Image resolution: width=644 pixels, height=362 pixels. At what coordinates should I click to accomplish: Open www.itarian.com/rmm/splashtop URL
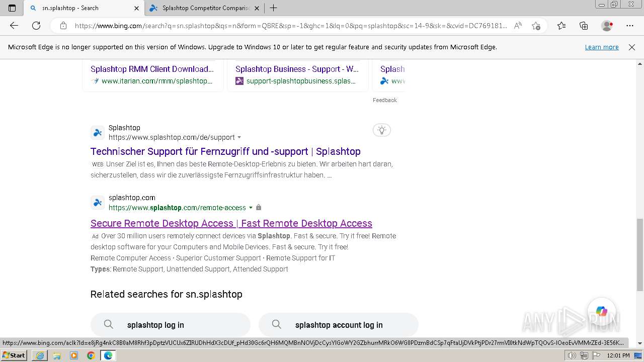tap(156, 81)
